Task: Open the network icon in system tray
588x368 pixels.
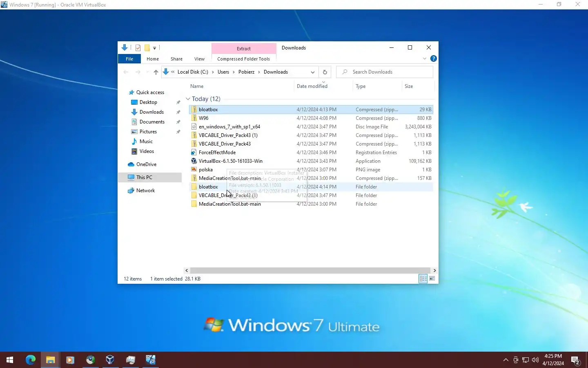Action: 526,360
